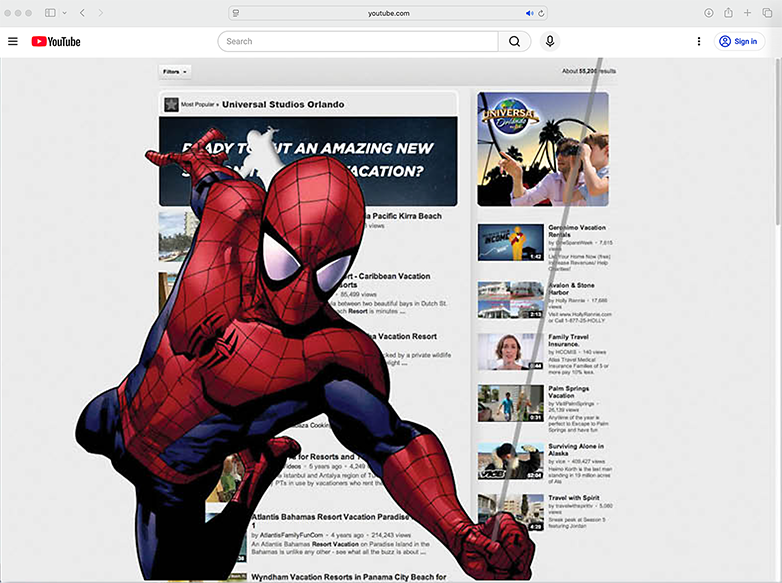This screenshot has height=583, width=782.
Task: Click the youtube.com address bar
Action: tap(388, 13)
